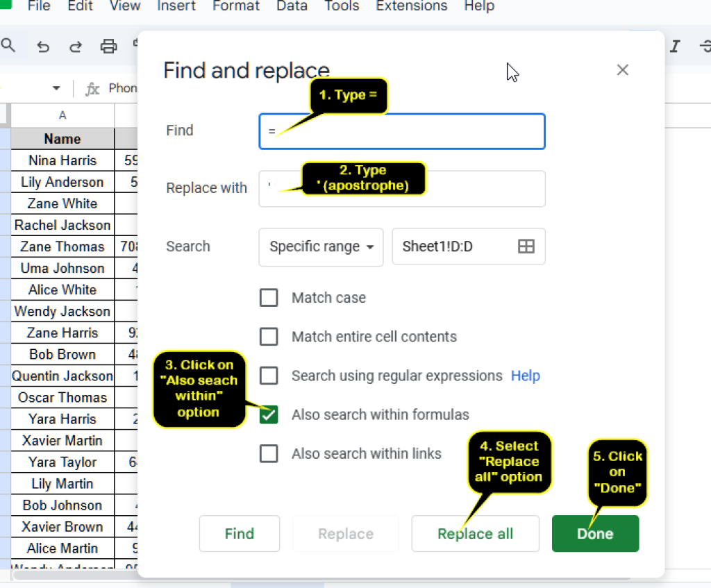Open the Print dialog via toolbar icon
This screenshot has width=711, height=588.
[x=108, y=45]
